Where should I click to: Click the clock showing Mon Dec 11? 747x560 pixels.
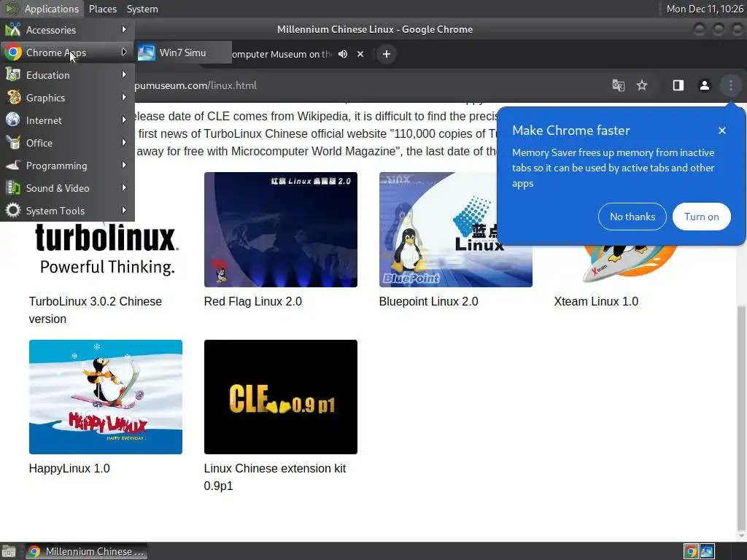(x=705, y=9)
